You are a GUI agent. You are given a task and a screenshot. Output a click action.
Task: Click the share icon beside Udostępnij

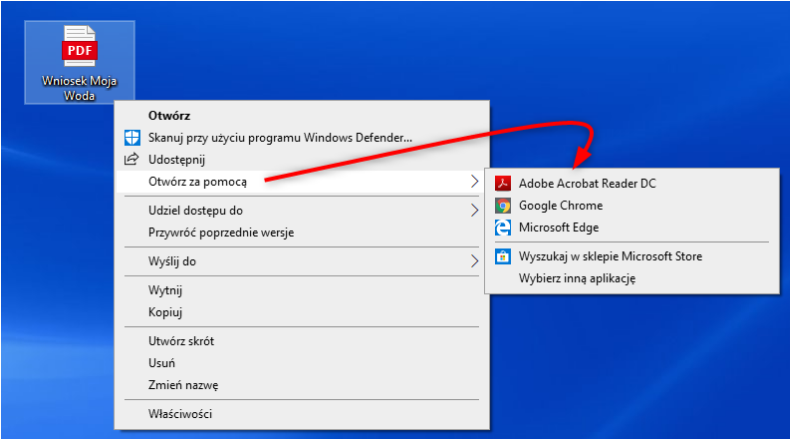(x=131, y=159)
